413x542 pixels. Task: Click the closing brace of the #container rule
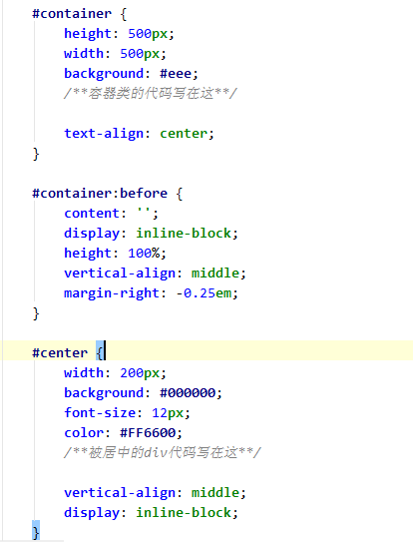click(36, 154)
